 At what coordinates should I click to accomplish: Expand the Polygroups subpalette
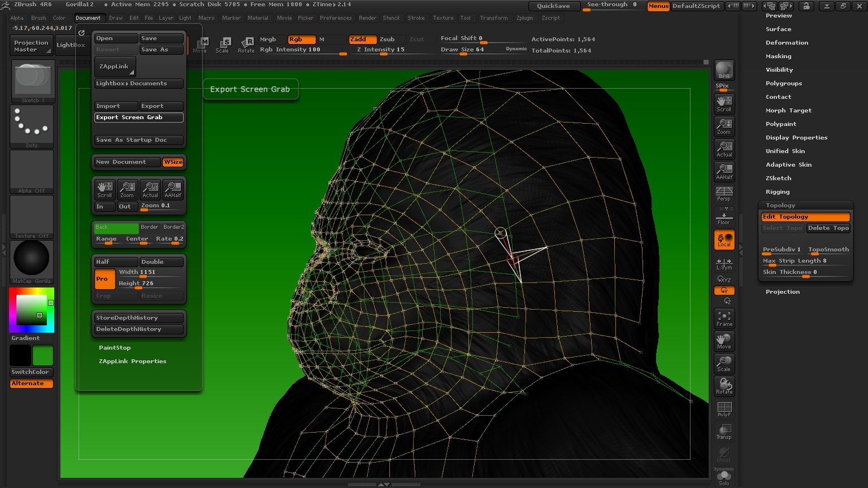point(783,84)
